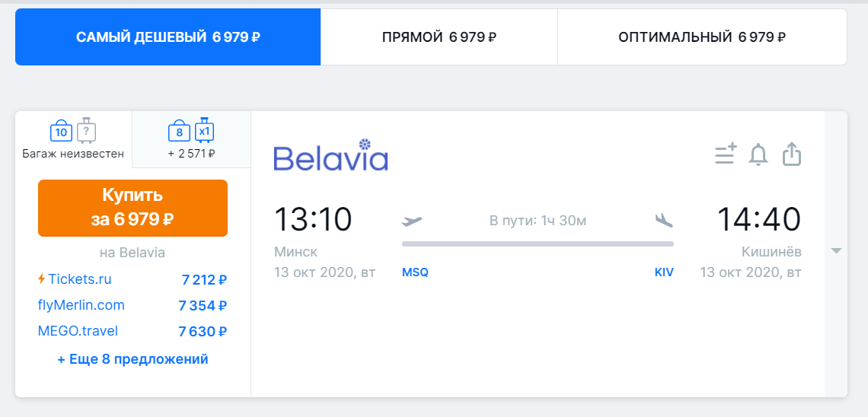The height and width of the screenshot is (417, 868).
Task: Click the departure plane icon
Action: coord(412,221)
